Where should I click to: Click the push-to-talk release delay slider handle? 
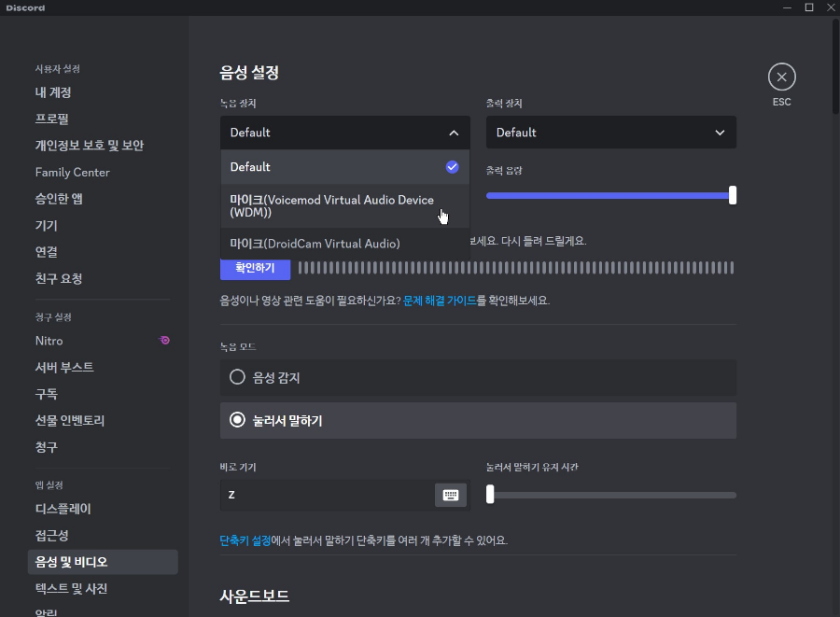(x=490, y=495)
